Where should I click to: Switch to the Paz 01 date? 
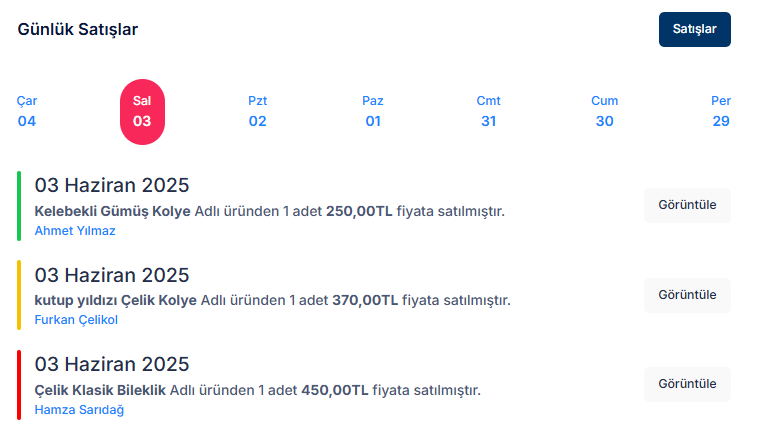tap(373, 111)
